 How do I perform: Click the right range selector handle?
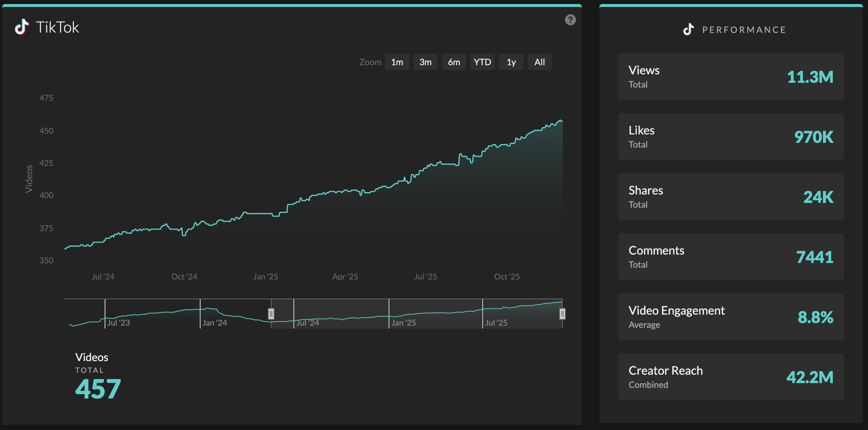[562, 314]
